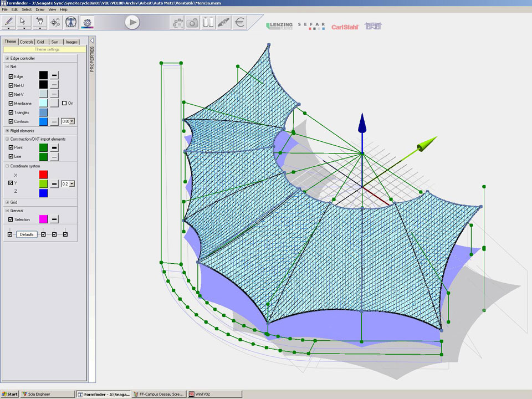
Task: Open theme settings gear icon
Action: [87, 22]
